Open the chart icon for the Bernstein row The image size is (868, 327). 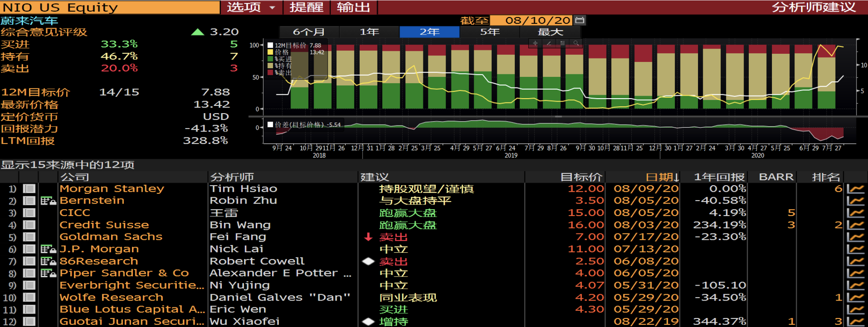click(856, 201)
